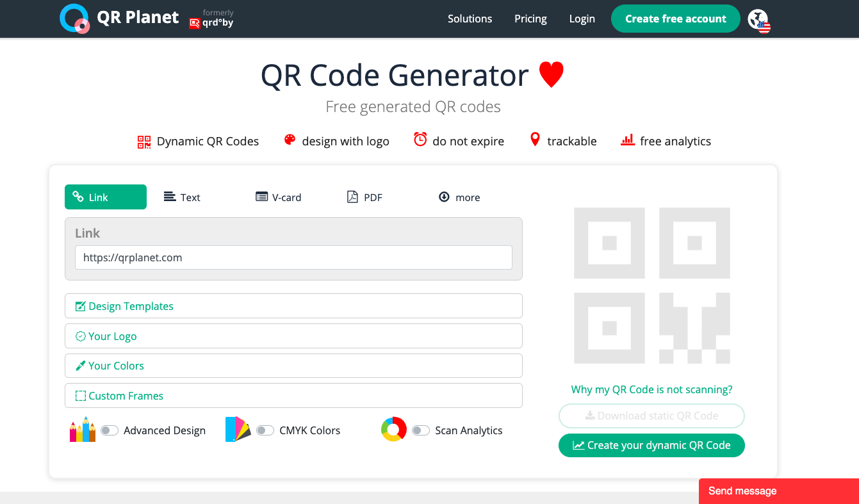Switch to the V-card tab
The height and width of the screenshot is (504, 859).
(x=278, y=197)
